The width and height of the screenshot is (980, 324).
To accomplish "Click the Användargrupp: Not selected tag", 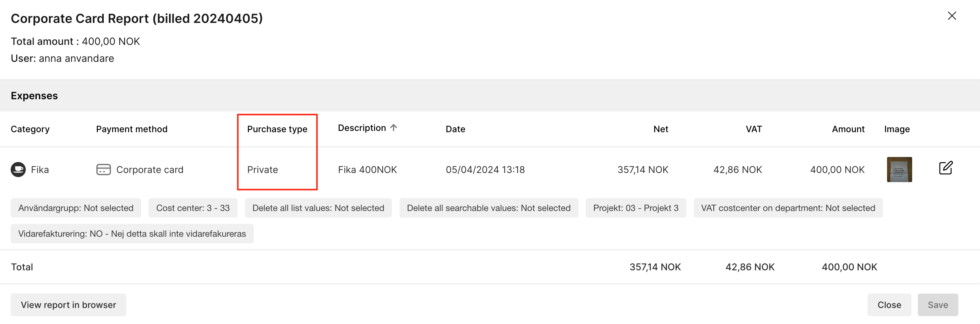I will [76, 208].
